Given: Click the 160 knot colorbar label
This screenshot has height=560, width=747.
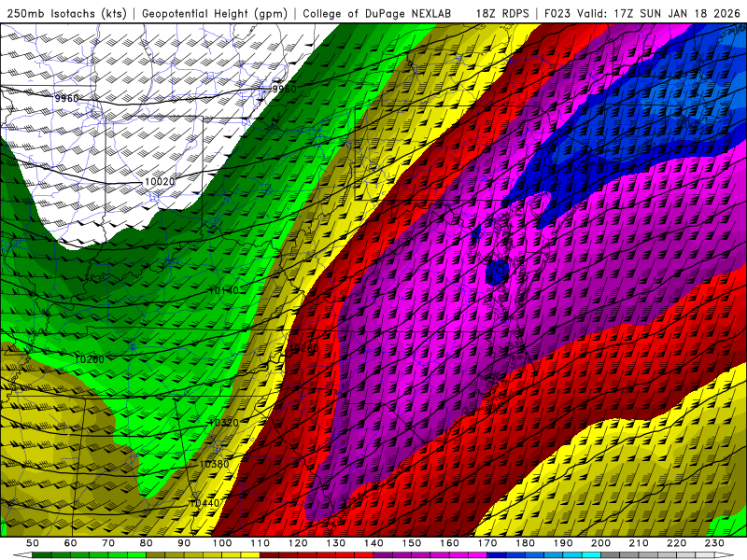Looking at the screenshot, I should [449, 543].
